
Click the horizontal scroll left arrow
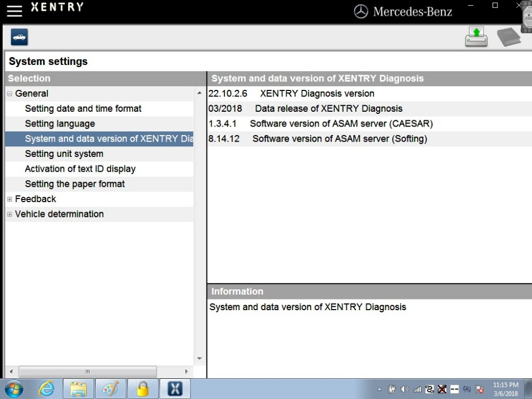coord(11,371)
